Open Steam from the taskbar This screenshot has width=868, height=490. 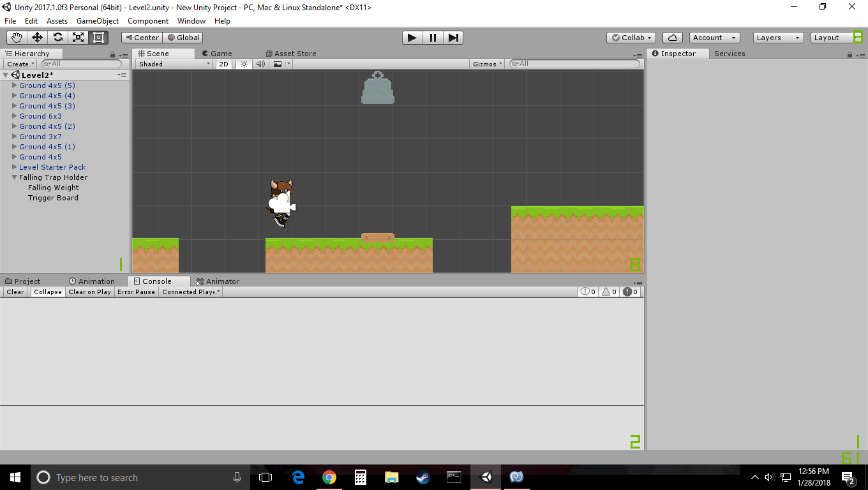click(x=423, y=477)
